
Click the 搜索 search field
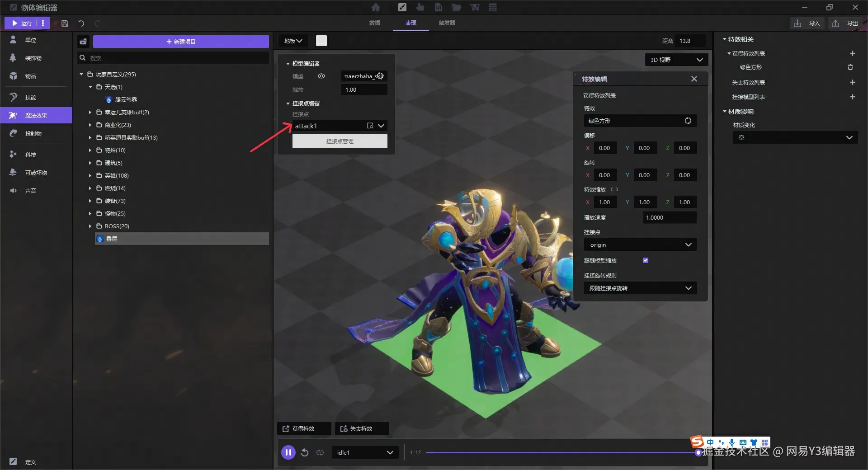click(173, 58)
